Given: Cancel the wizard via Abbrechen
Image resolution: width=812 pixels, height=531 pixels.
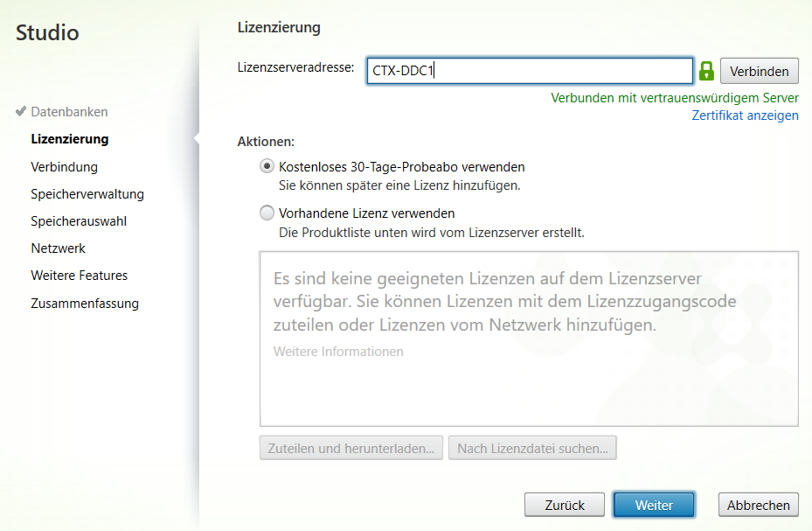Looking at the screenshot, I should point(758,505).
